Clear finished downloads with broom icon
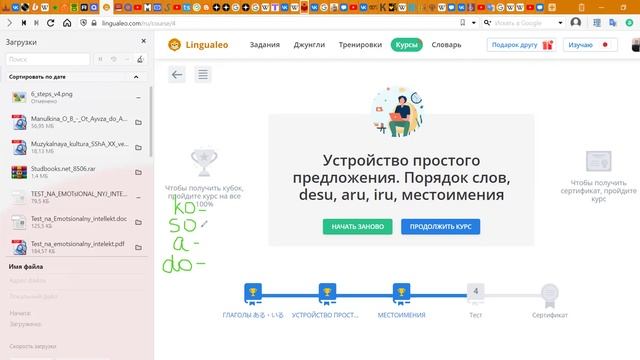640x360 pixels. point(140,59)
